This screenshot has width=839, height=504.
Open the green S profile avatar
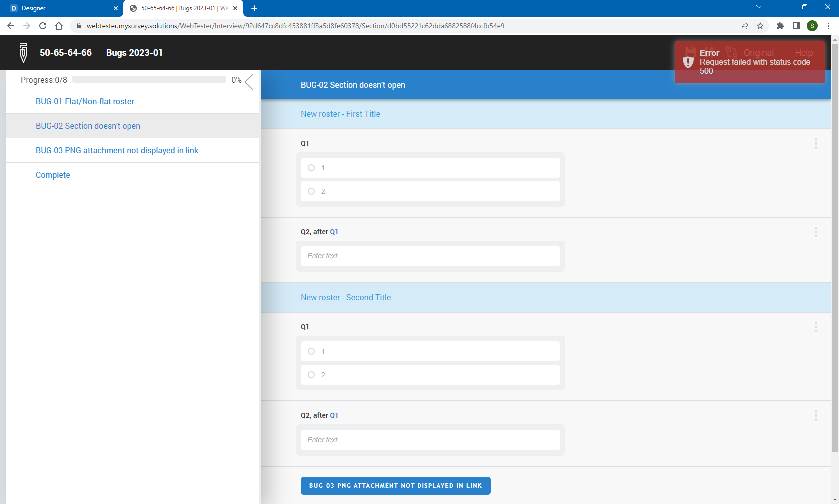pos(812,26)
